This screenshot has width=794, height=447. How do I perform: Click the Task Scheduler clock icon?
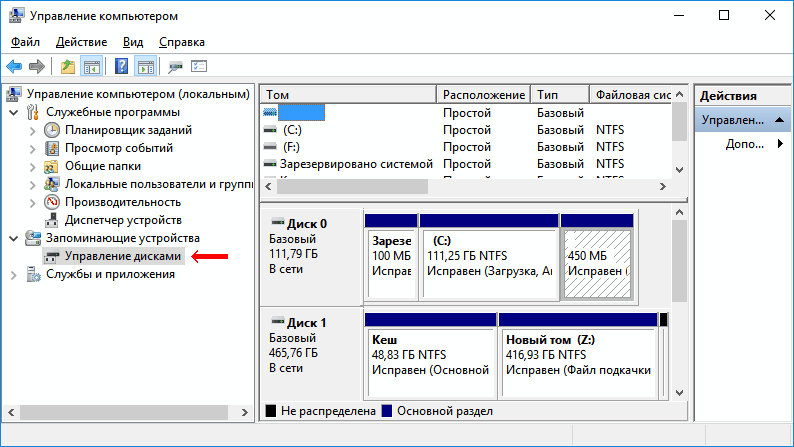(x=52, y=130)
